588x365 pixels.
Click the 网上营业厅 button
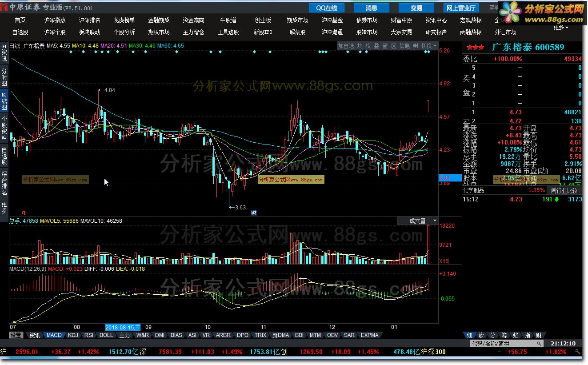[x=461, y=8]
